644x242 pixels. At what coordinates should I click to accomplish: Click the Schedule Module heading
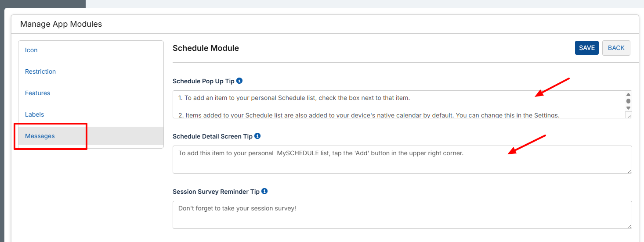206,48
